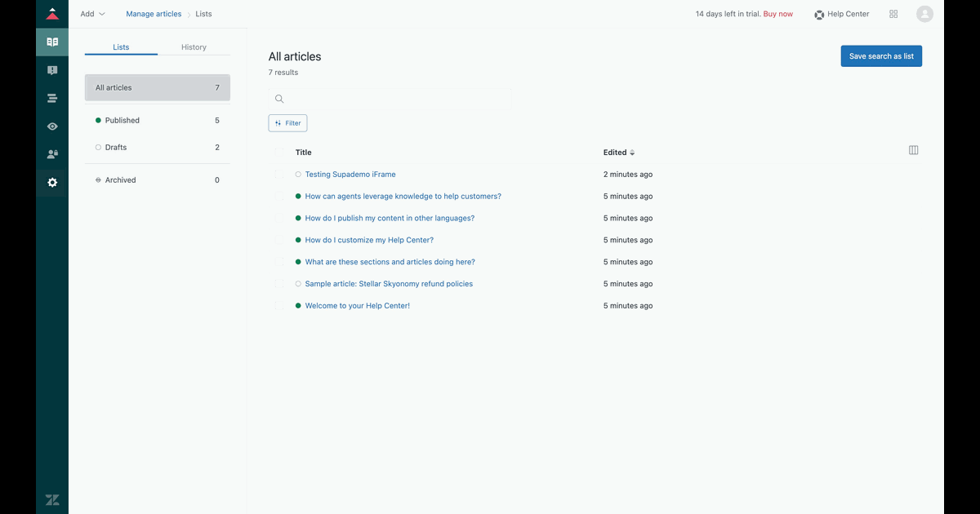Click the 7 results count text
The width and height of the screenshot is (980, 514).
tap(283, 73)
